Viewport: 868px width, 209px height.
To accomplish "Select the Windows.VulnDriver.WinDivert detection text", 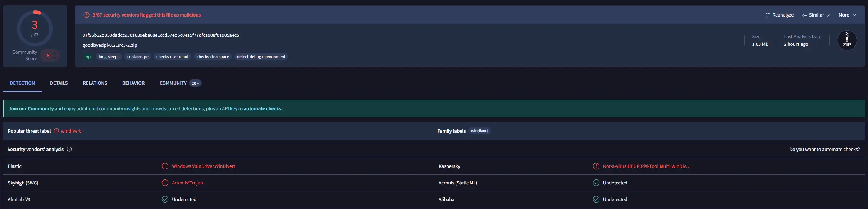I will [x=204, y=166].
